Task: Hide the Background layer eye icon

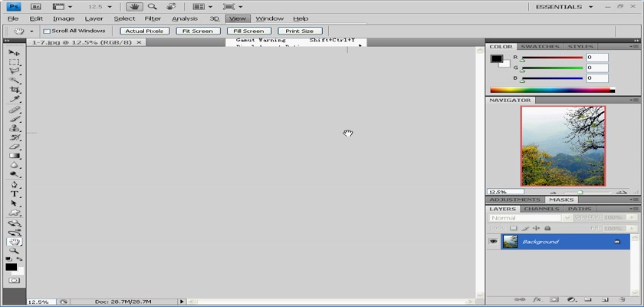Action: [493, 242]
